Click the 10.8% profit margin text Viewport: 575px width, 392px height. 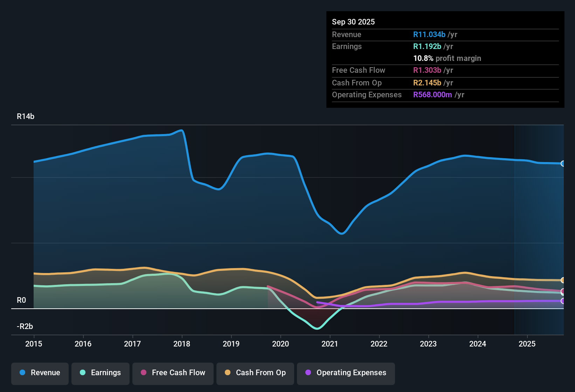coord(423,58)
